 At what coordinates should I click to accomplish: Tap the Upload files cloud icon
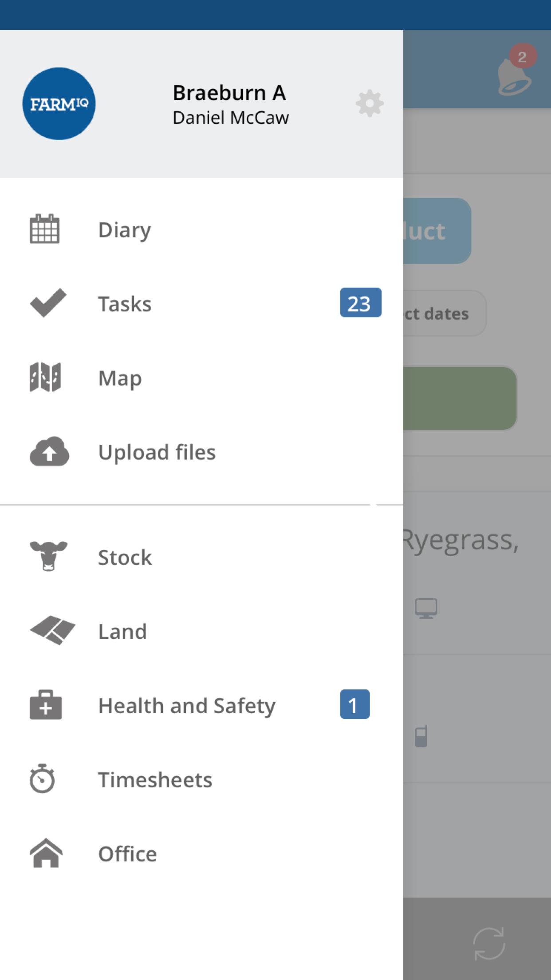[x=49, y=451]
